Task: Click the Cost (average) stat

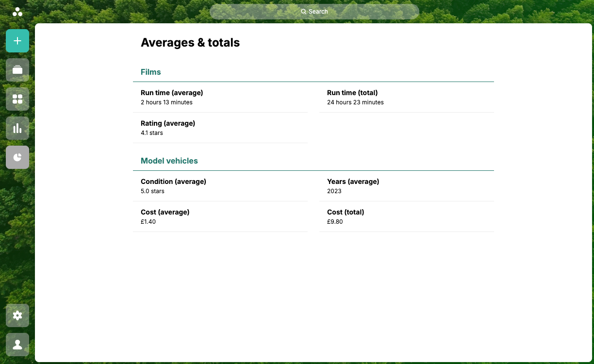Action: coord(165,216)
